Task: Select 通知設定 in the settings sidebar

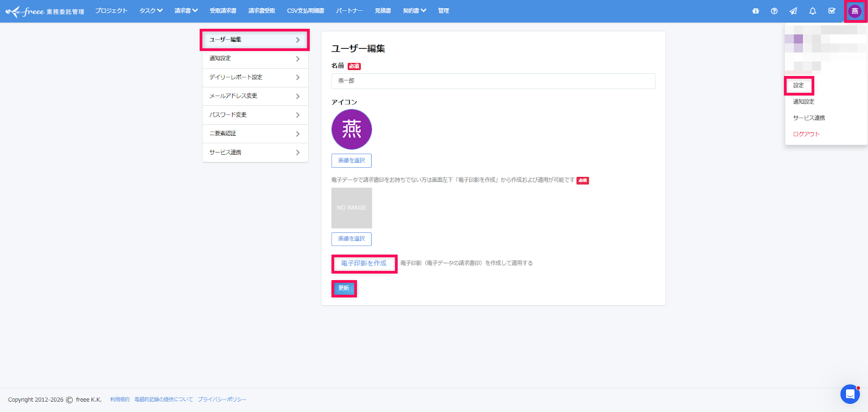Action: pos(255,59)
